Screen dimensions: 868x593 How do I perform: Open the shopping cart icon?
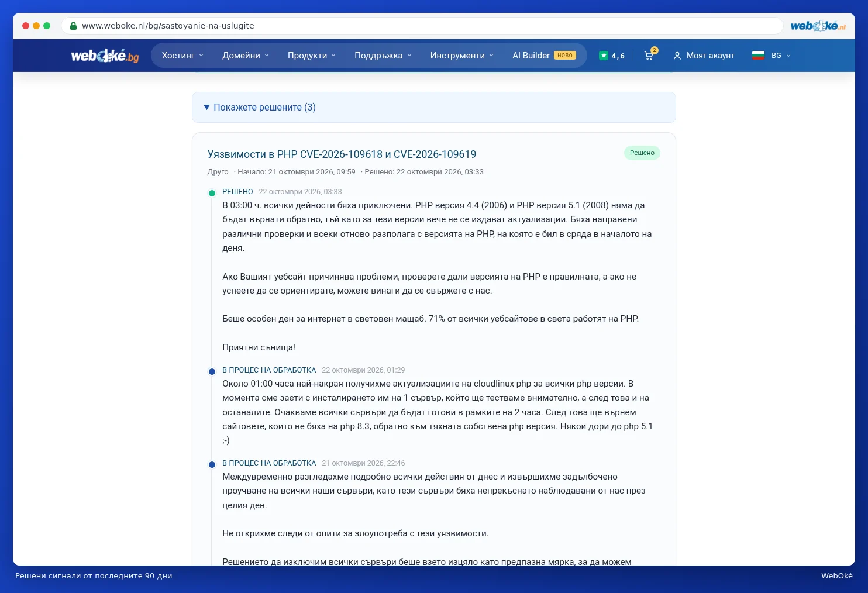tap(649, 56)
